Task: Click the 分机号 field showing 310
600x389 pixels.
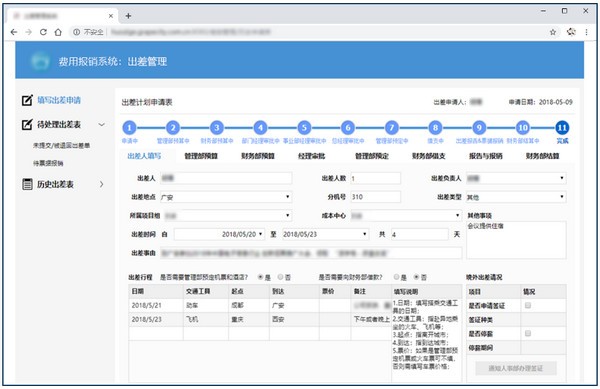Action: [376, 197]
